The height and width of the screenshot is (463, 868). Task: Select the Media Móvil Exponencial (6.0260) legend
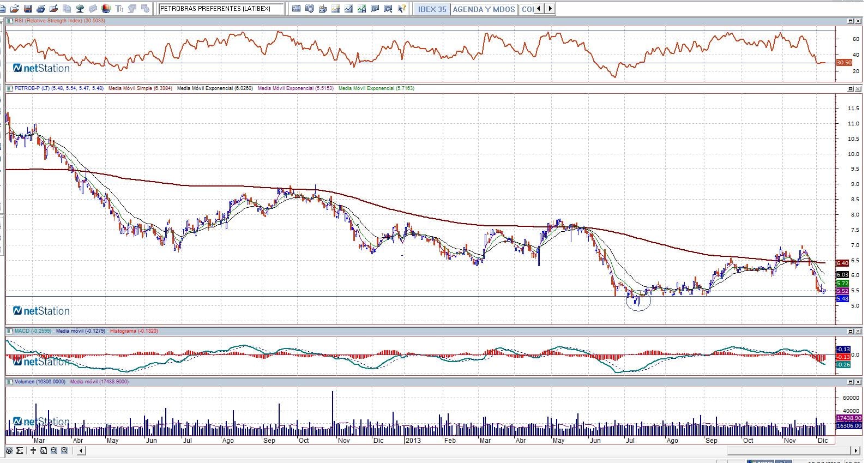pyautogui.click(x=215, y=88)
